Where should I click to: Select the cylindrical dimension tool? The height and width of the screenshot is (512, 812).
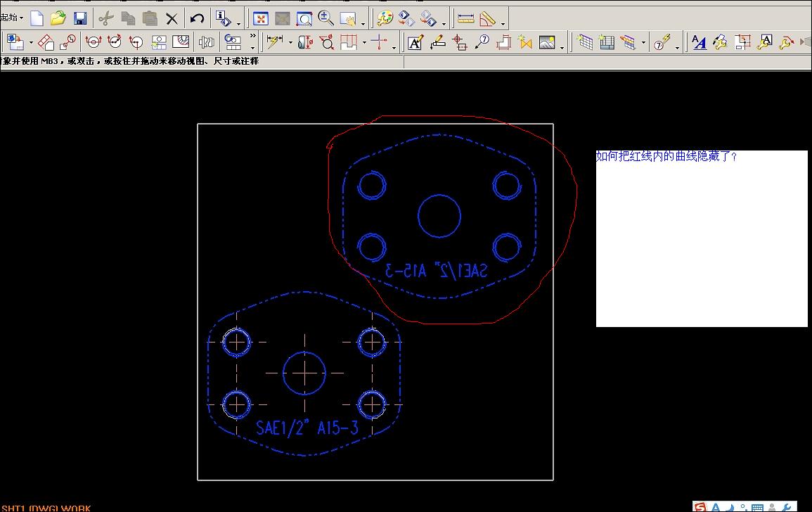(306, 42)
